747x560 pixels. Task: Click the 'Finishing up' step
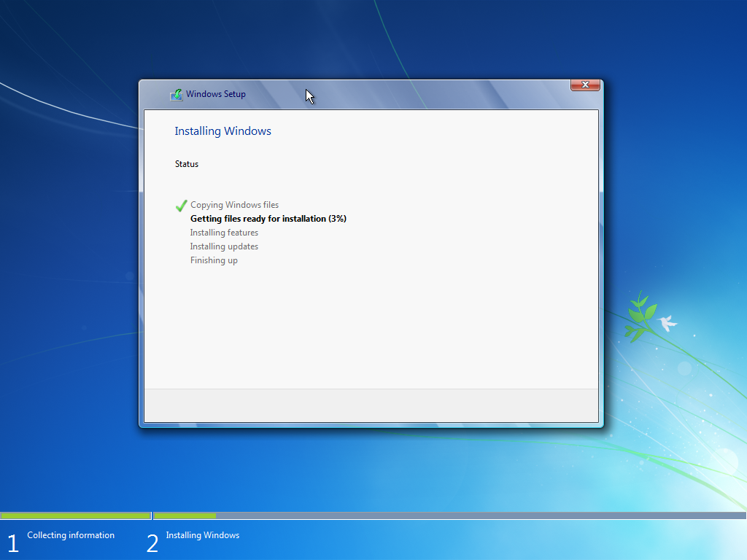pos(214,260)
